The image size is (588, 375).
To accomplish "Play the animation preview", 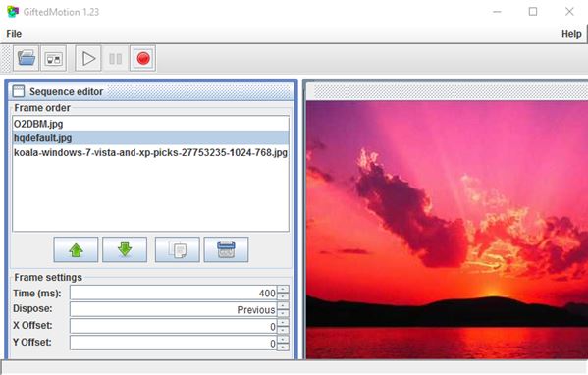I will click(x=88, y=58).
